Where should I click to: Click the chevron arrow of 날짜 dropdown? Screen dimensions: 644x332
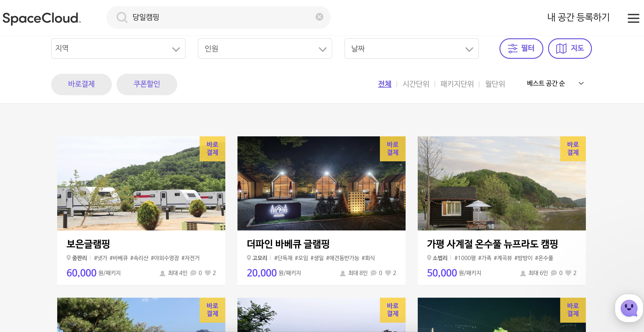click(469, 49)
